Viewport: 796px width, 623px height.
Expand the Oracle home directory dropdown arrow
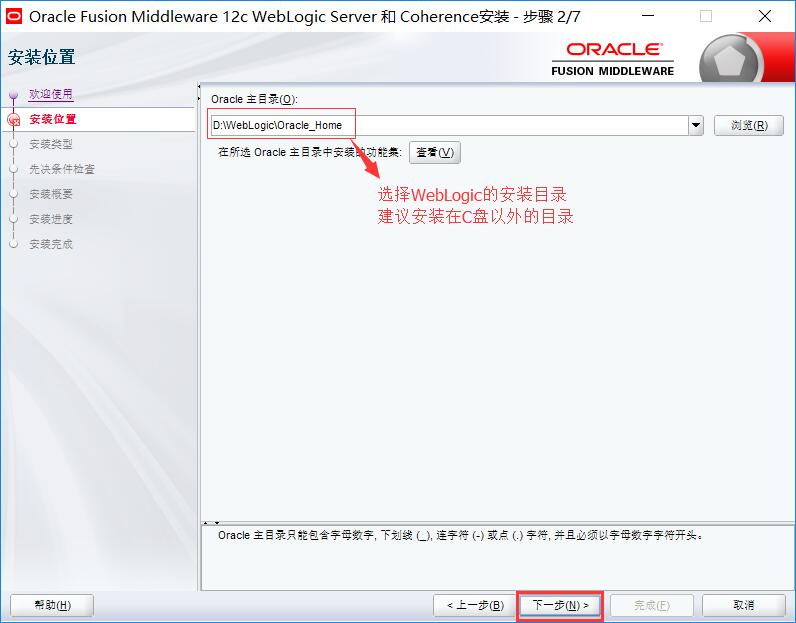tap(695, 125)
